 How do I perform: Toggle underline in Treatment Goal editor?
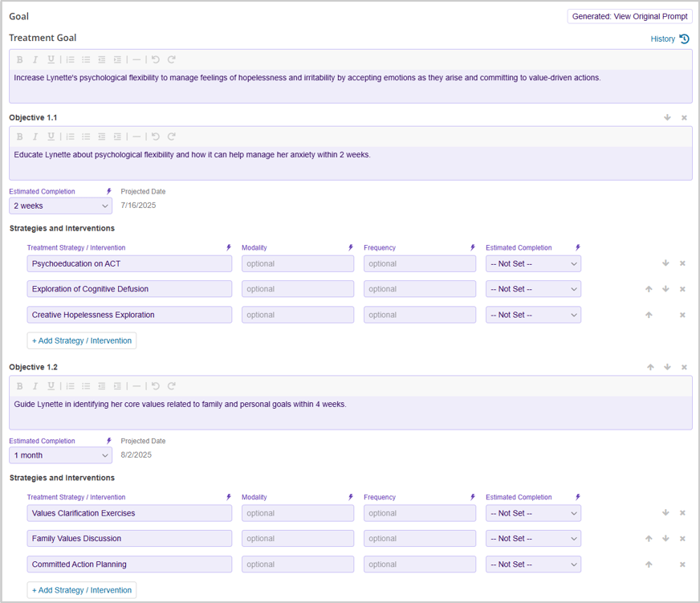click(51, 59)
